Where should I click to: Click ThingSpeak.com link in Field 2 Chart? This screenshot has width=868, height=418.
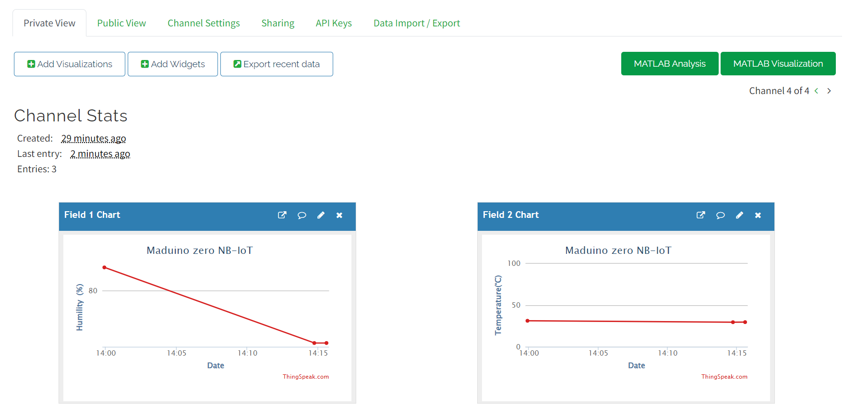tap(724, 377)
